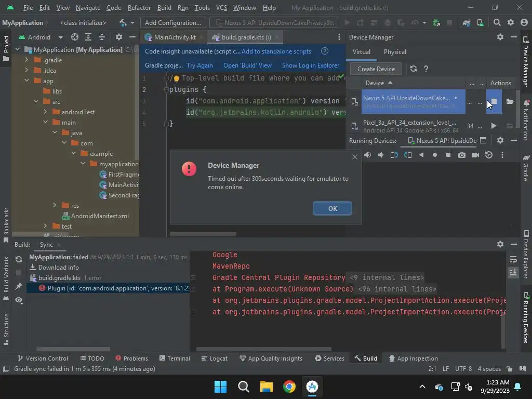Toggle the Bookmarks tool window

pos(6,225)
